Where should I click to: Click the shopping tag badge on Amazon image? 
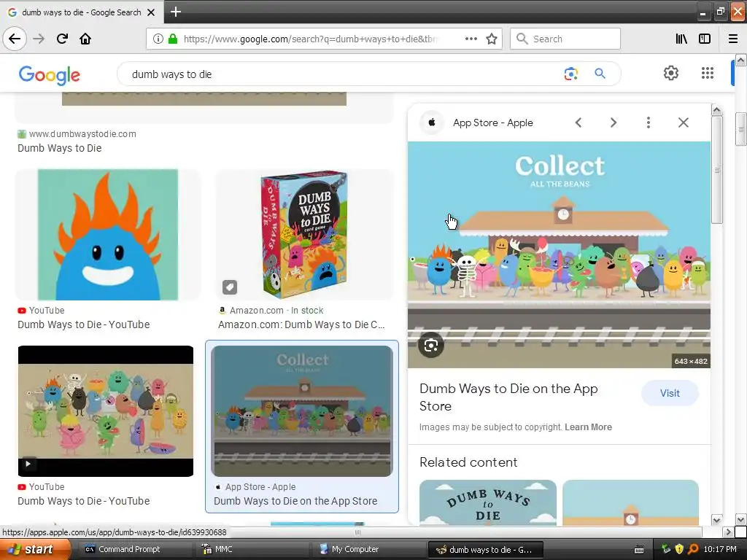pyautogui.click(x=230, y=287)
